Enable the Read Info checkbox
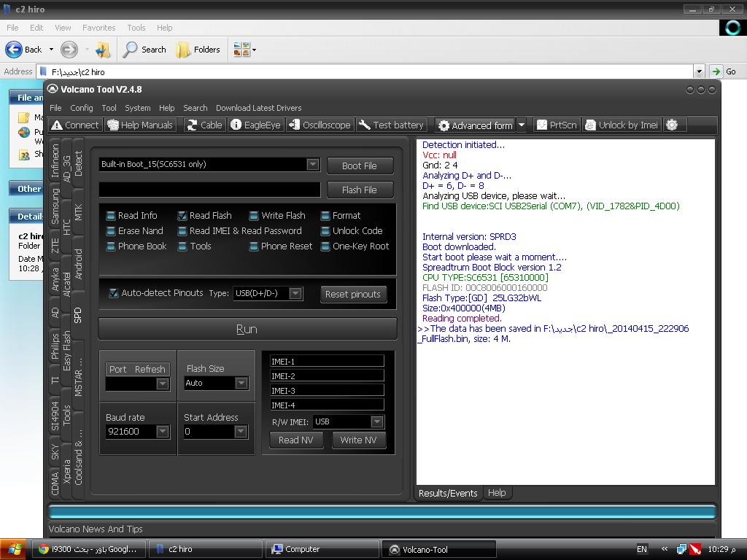747x560 pixels. click(x=111, y=216)
